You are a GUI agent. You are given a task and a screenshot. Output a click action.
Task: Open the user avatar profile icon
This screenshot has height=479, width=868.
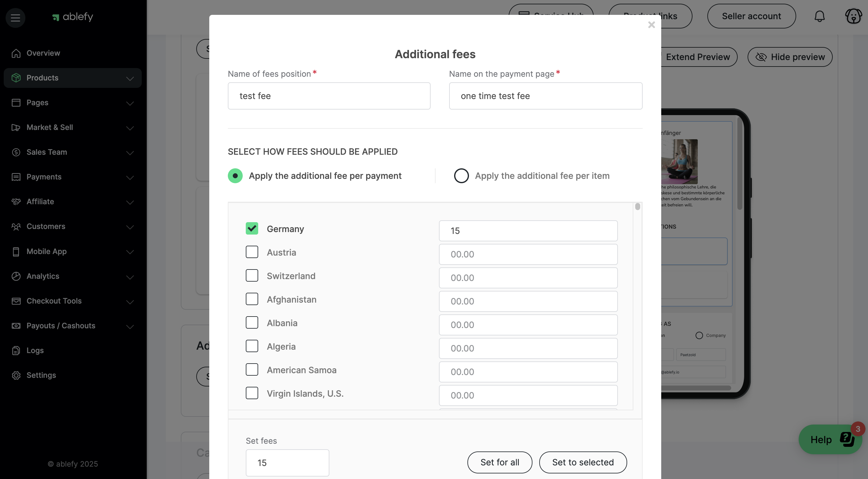pos(853,16)
